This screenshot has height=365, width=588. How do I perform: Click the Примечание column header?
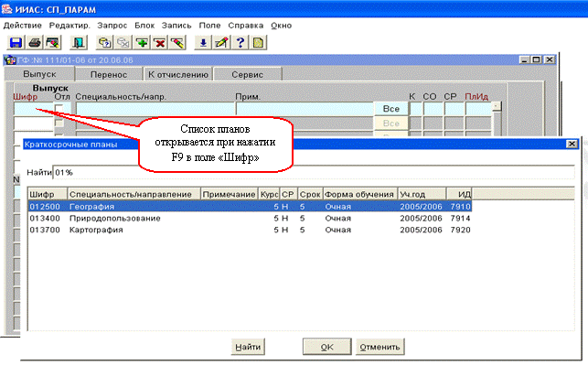230,194
